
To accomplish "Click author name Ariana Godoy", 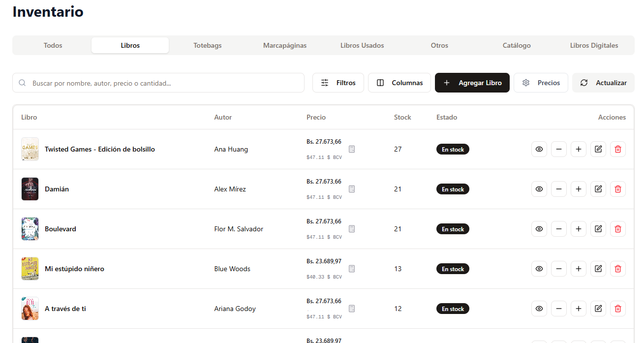I will 235,309.
